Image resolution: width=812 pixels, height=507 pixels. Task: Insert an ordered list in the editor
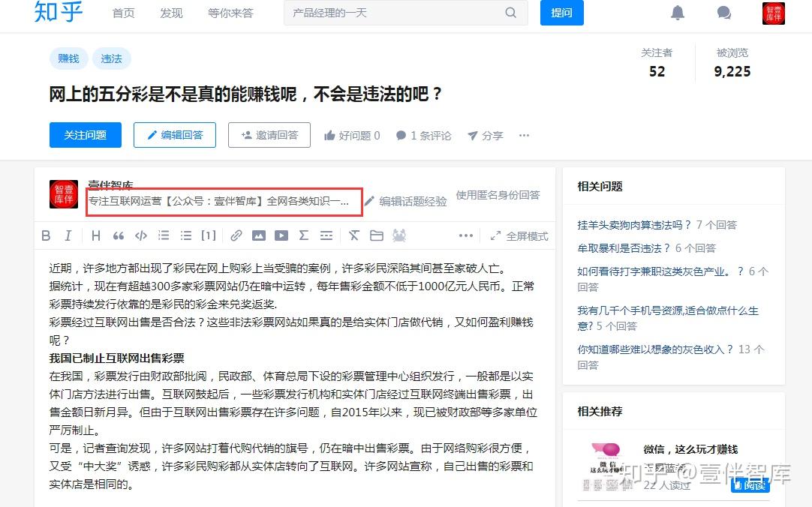point(162,235)
